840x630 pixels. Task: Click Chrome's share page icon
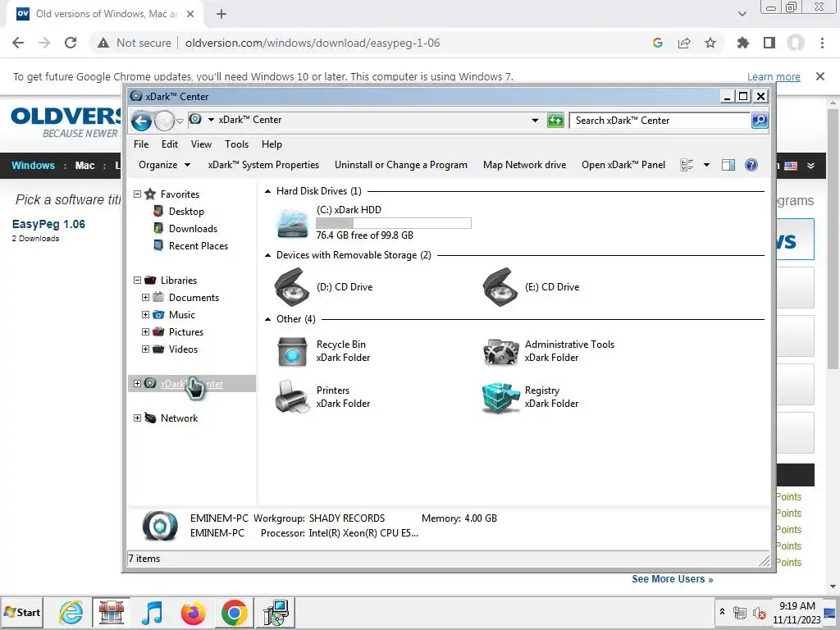(684, 43)
